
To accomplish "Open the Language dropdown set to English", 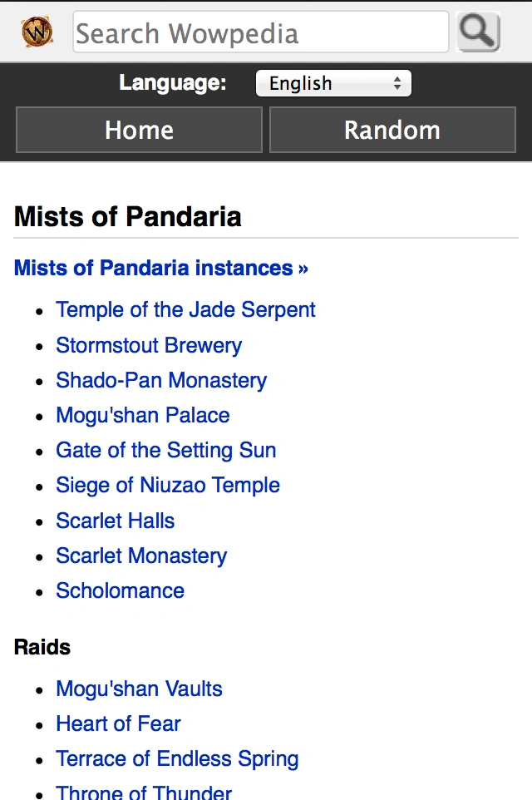I will coord(333,83).
